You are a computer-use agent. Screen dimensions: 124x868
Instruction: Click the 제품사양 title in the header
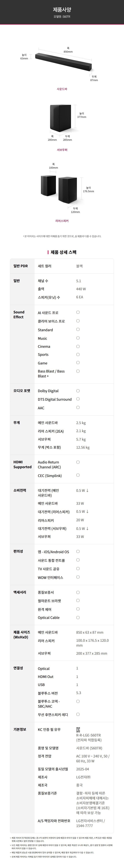coord(62,10)
